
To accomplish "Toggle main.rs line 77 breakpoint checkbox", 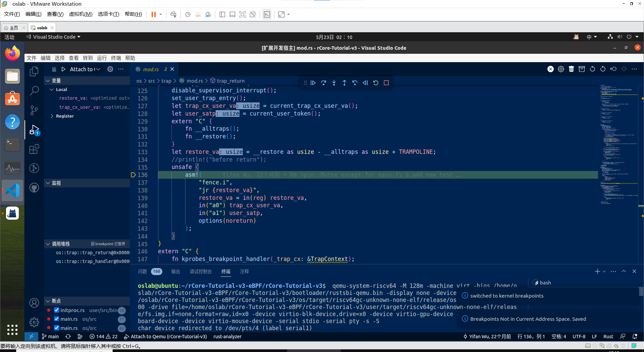I will coord(57,319).
